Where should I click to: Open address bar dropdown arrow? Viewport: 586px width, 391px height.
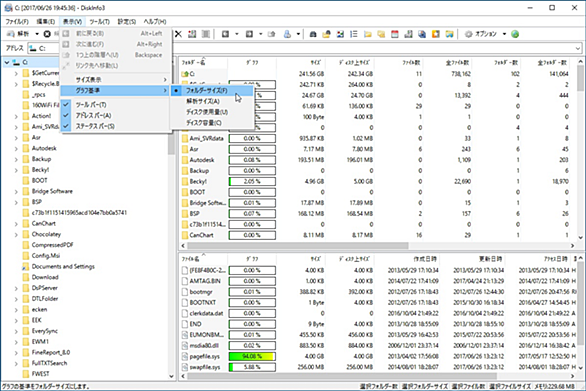(578, 48)
